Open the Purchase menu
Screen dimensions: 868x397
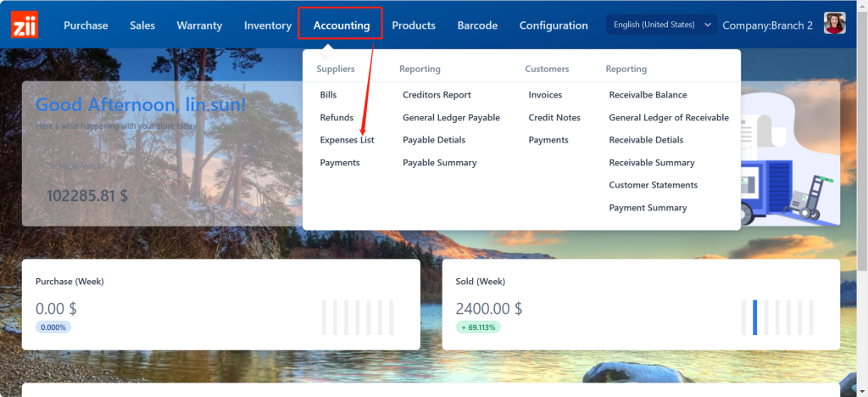click(x=86, y=25)
